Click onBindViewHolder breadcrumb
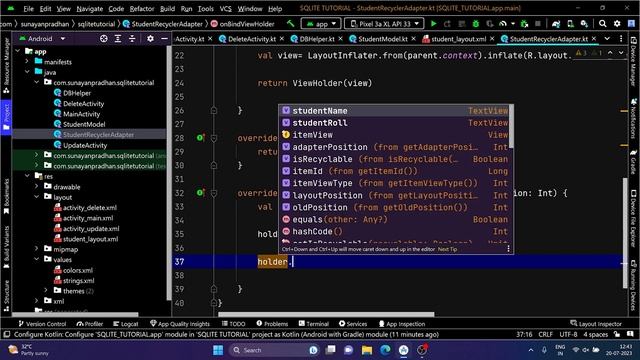 (x=242, y=24)
